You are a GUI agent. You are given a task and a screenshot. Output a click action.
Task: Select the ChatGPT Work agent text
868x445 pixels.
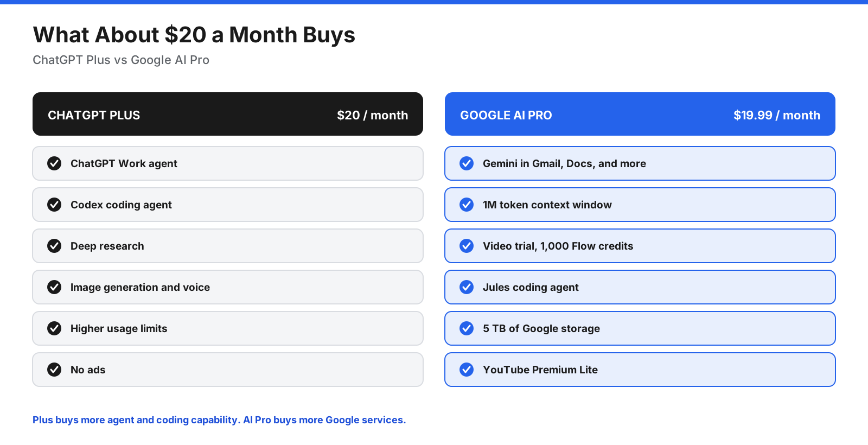[124, 163]
